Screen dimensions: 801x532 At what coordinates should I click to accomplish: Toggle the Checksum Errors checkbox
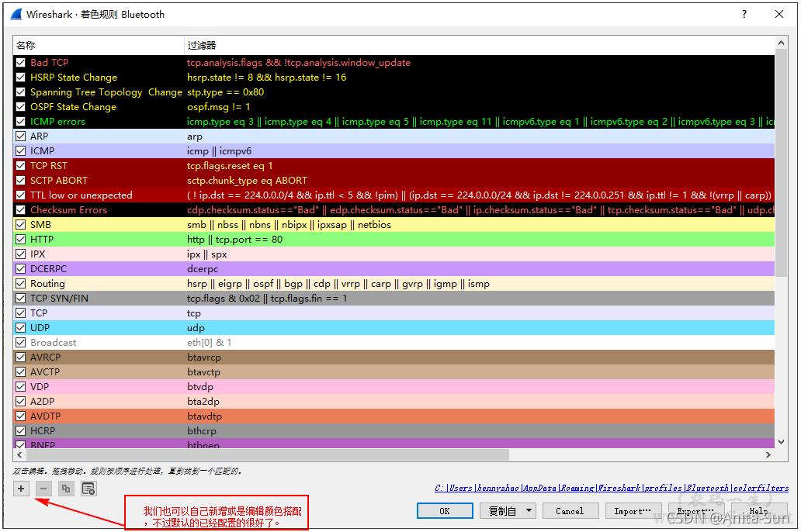(x=21, y=210)
